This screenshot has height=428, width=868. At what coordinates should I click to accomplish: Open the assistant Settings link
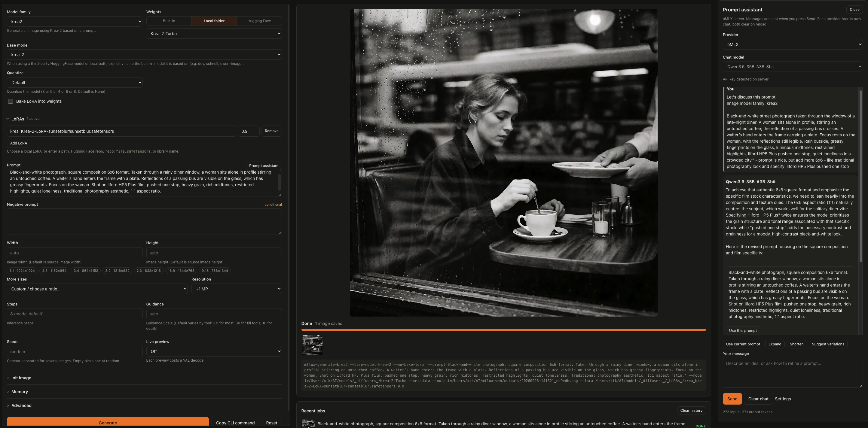pyautogui.click(x=782, y=399)
